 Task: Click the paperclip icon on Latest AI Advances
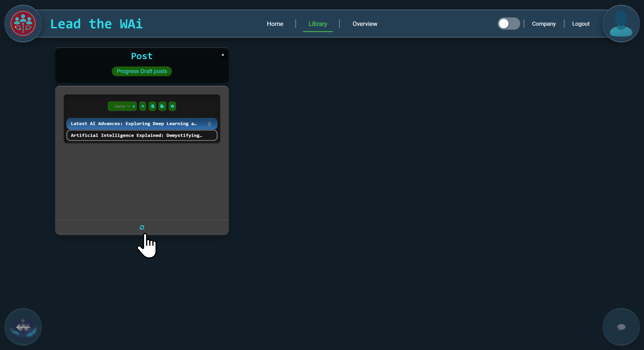(x=209, y=124)
